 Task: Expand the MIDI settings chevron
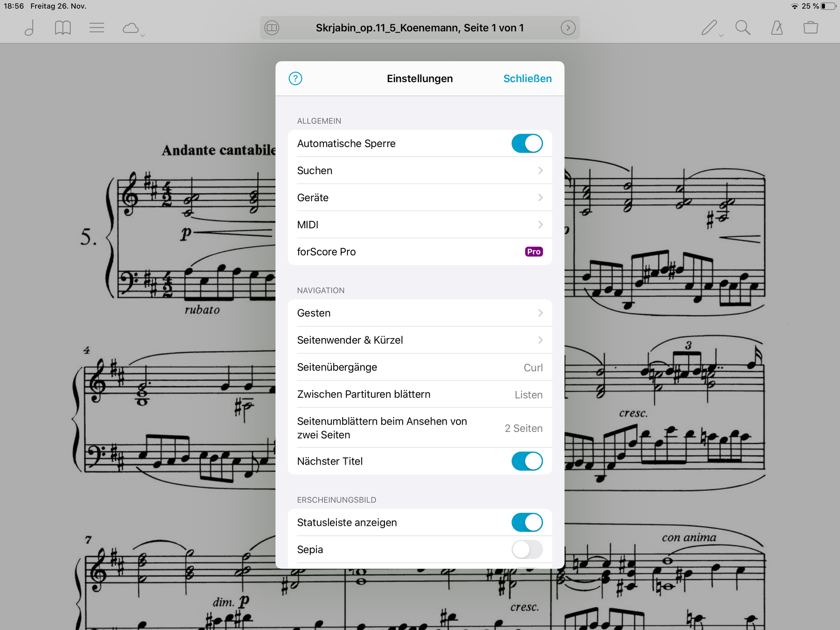(x=540, y=225)
